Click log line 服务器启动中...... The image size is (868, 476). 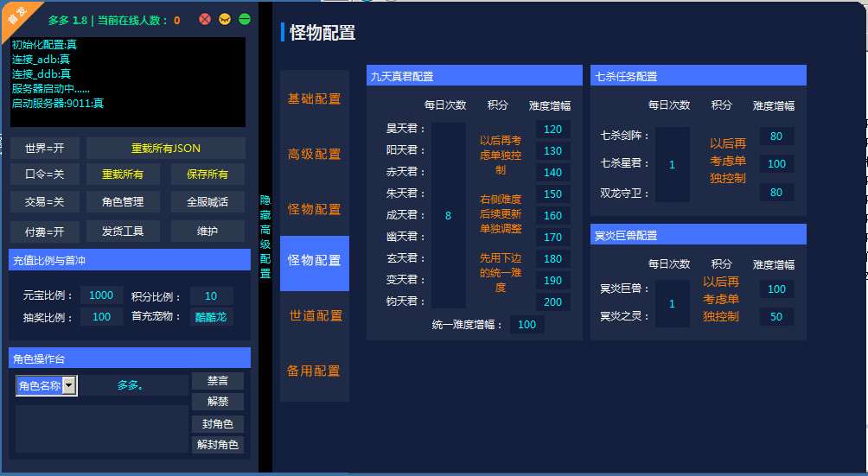click(50, 88)
